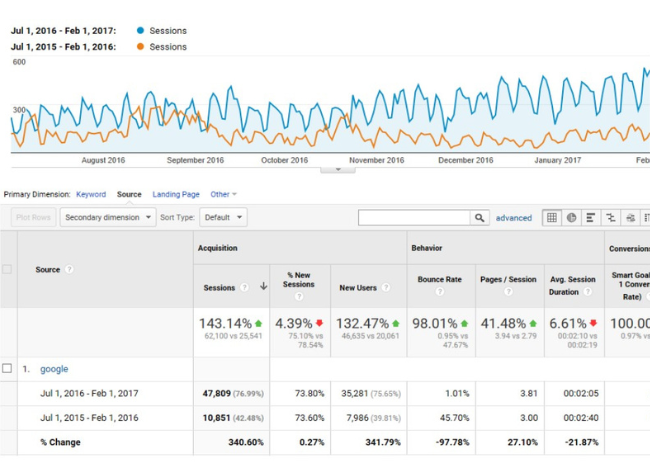Select Keyword primary dimension
Screen dimensions: 650x470
(91, 194)
